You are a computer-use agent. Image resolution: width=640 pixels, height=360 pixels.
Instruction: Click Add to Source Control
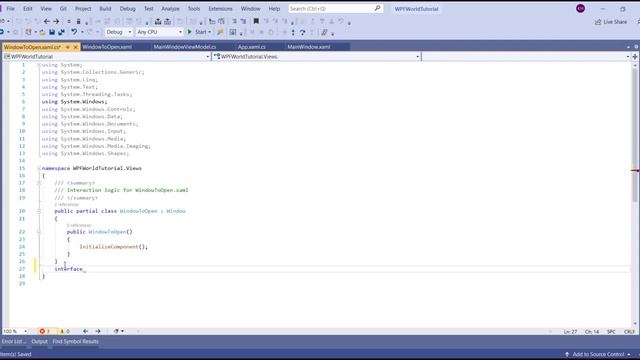[598, 354]
